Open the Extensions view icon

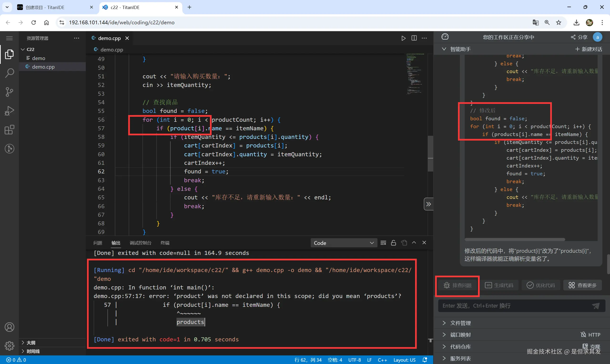9,130
